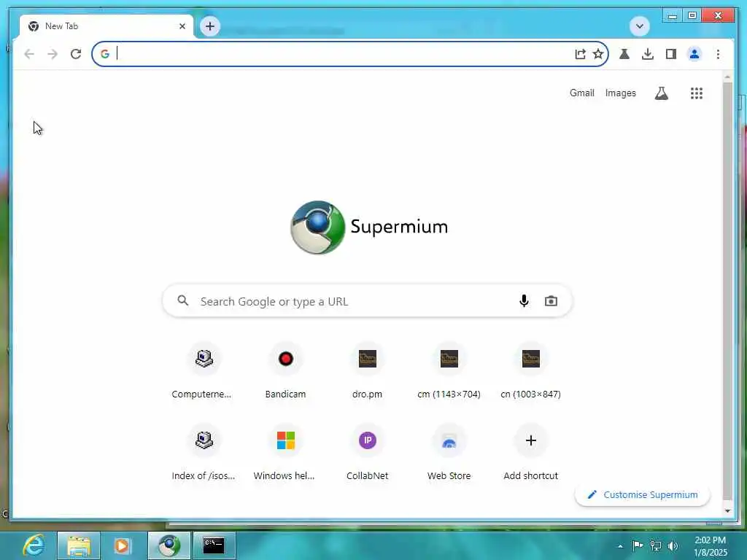Share this page from the address bar
This screenshot has width=747, height=560.
[x=580, y=54]
